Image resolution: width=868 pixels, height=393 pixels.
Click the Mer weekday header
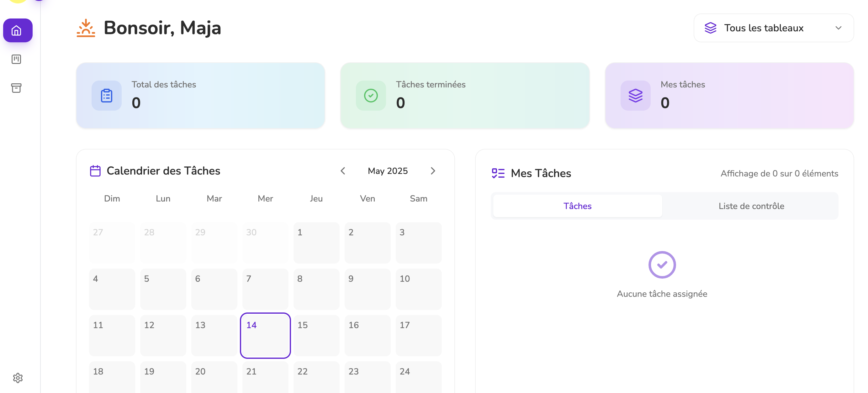tap(265, 198)
